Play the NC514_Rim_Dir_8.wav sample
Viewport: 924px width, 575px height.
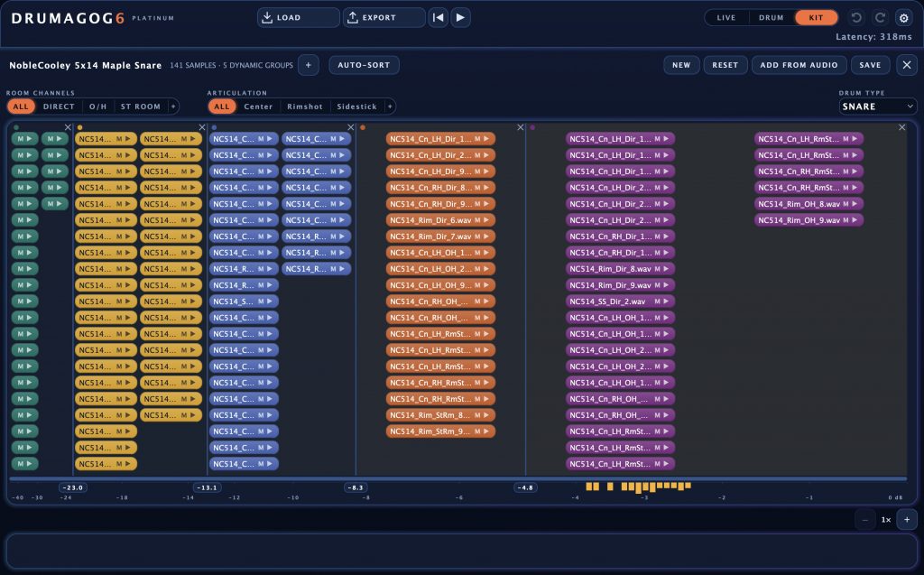666,269
